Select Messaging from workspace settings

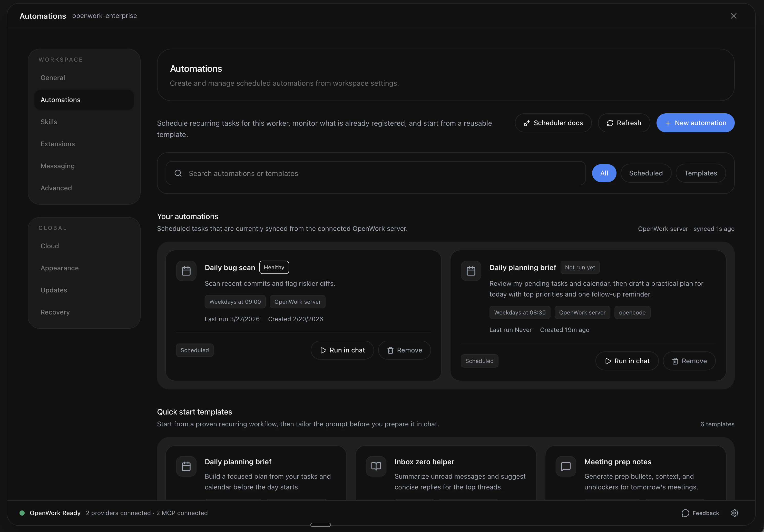(57, 166)
